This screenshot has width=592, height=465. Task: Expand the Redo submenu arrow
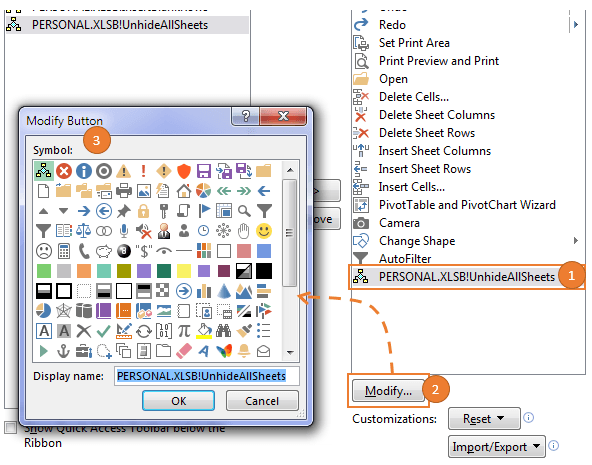tap(576, 25)
